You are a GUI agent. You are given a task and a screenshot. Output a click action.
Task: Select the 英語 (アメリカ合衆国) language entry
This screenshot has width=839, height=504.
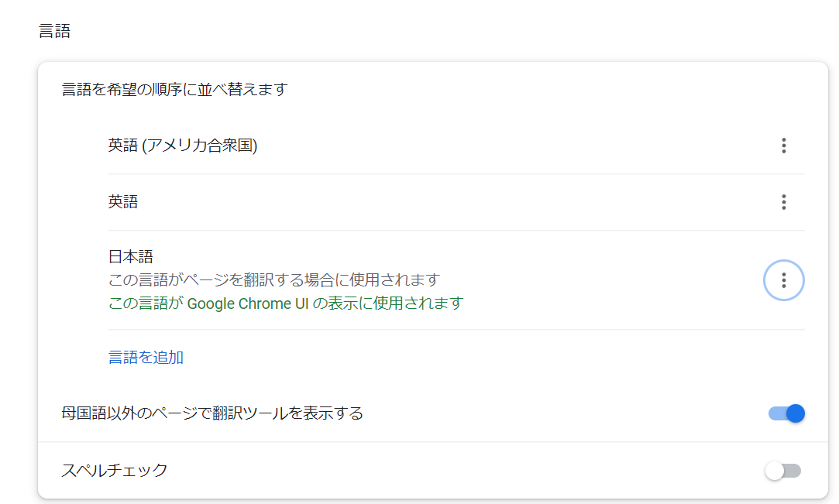pyautogui.click(x=182, y=146)
